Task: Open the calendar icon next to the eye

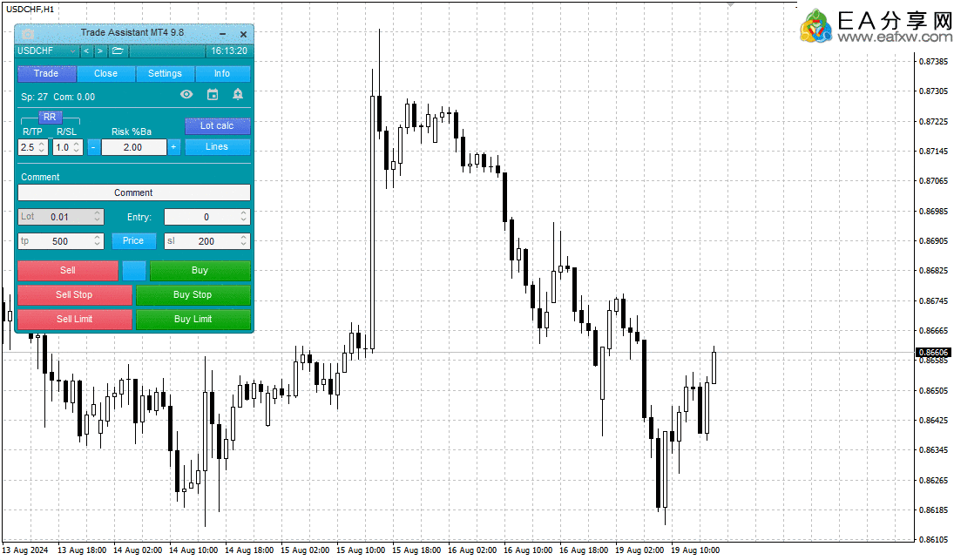Action: click(213, 94)
